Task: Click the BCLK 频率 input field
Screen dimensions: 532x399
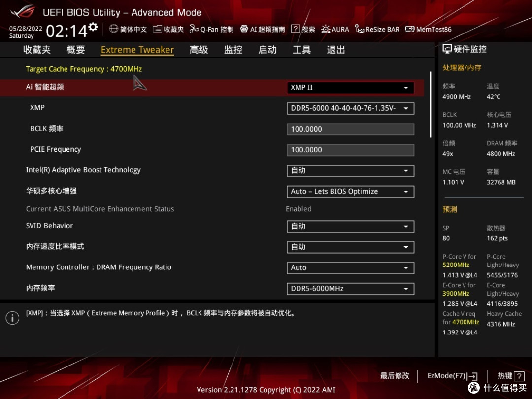Action: click(350, 129)
